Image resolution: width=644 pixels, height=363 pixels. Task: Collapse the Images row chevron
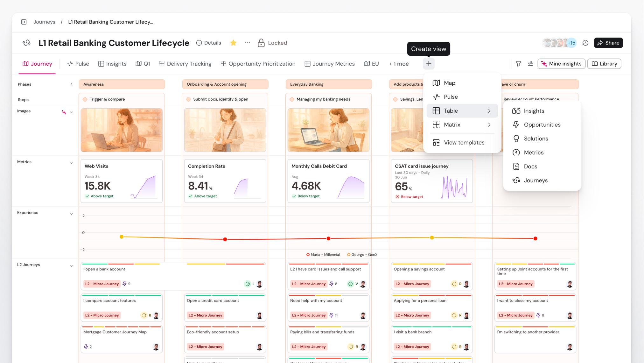(71, 112)
